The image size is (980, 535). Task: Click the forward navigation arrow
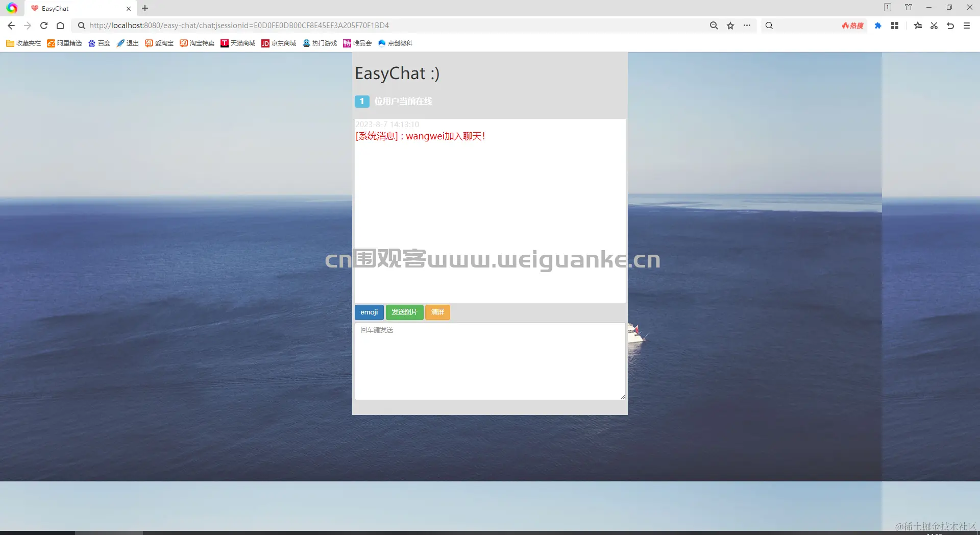(x=28, y=26)
